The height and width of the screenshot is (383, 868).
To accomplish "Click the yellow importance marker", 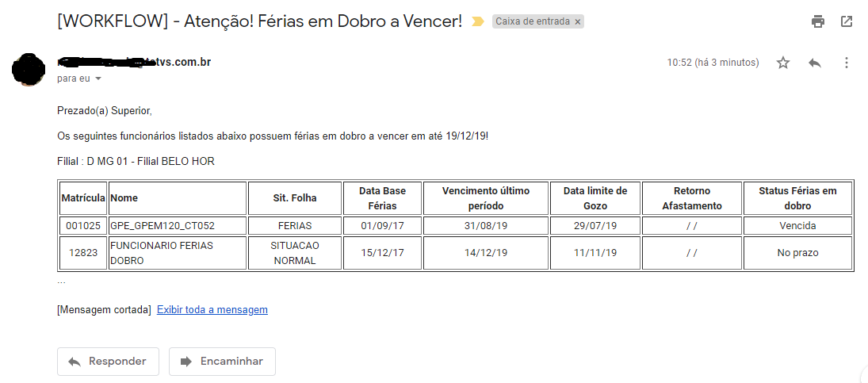I will [x=477, y=21].
